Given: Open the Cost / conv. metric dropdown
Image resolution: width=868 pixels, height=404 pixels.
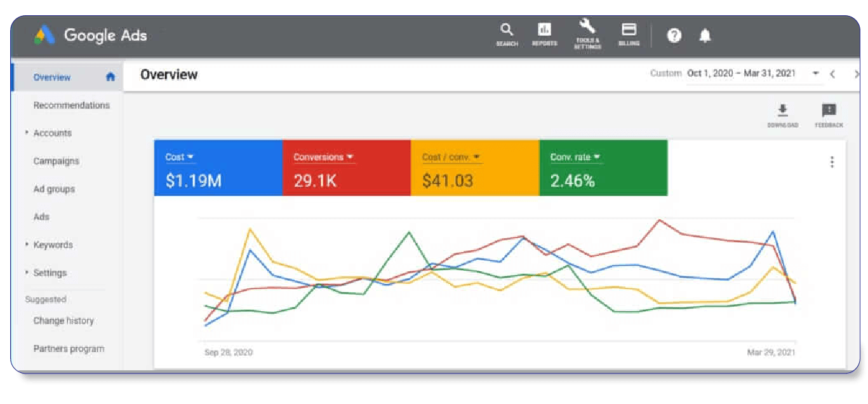Looking at the screenshot, I should [x=451, y=157].
